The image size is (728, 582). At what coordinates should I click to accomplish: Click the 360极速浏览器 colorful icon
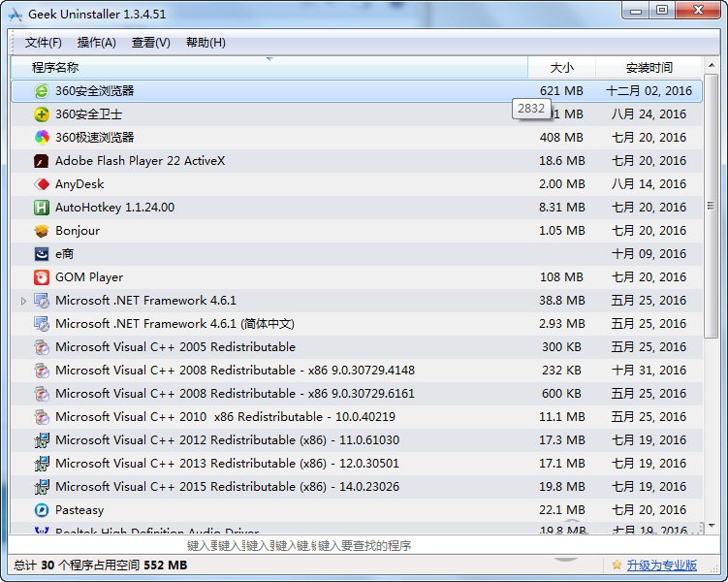[42, 138]
